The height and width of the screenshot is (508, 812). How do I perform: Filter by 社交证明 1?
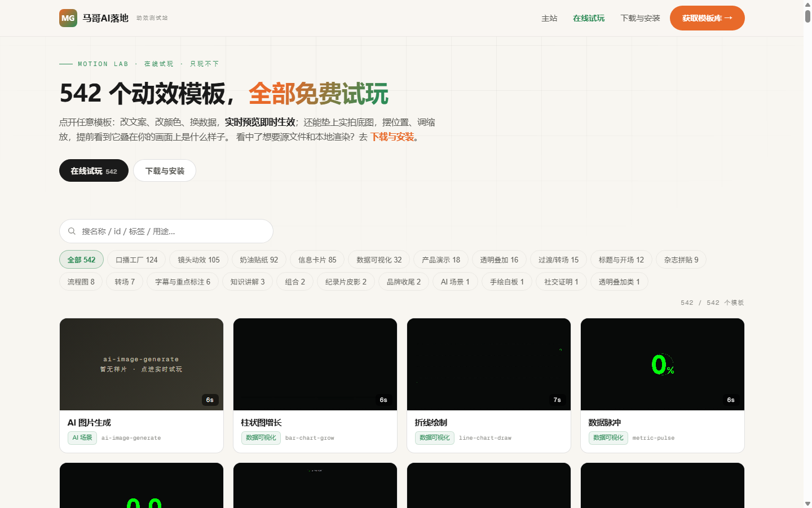[x=561, y=282]
